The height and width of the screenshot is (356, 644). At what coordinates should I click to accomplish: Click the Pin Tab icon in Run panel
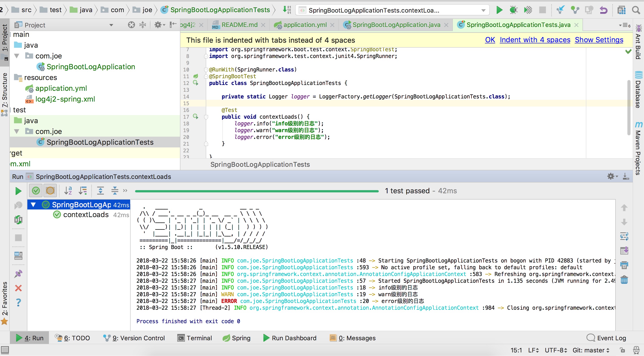pyautogui.click(x=18, y=274)
